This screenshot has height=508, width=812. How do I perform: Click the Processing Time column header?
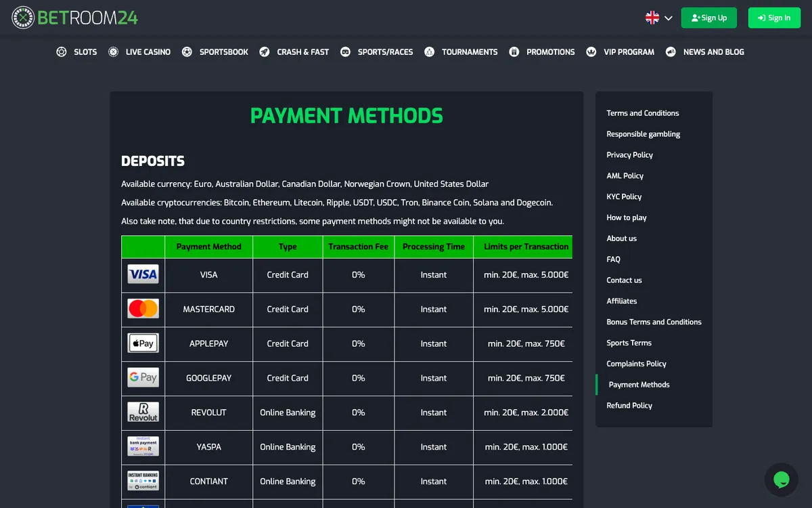point(434,247)
